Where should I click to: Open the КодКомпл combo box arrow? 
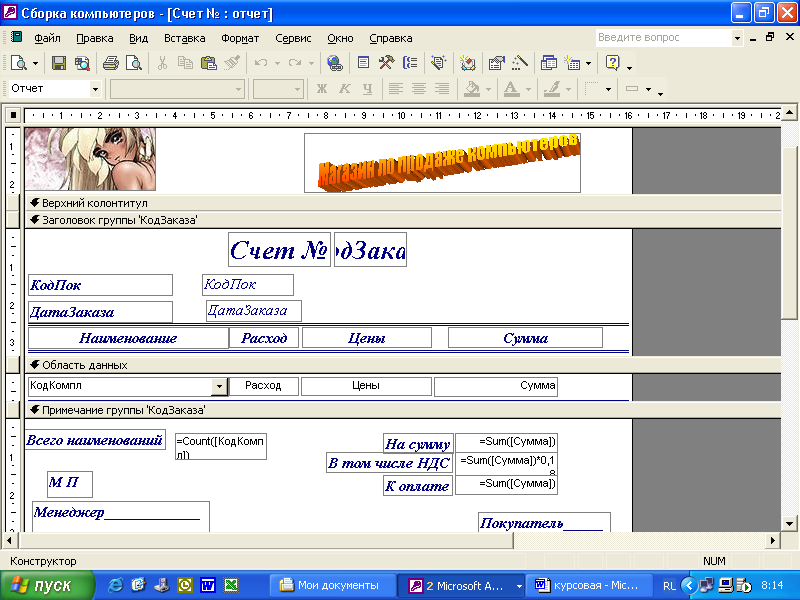[219, 386]
